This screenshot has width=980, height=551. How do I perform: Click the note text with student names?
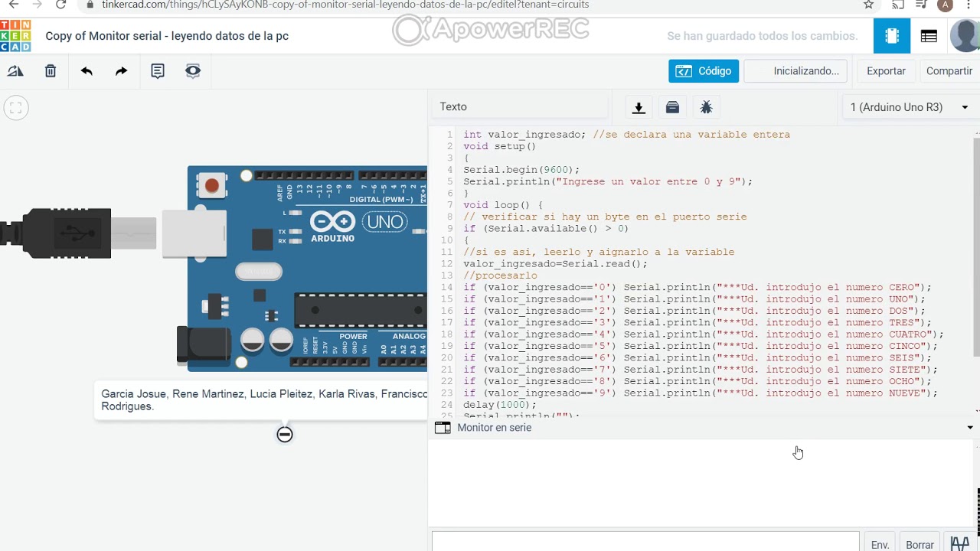tap(264, 400)
